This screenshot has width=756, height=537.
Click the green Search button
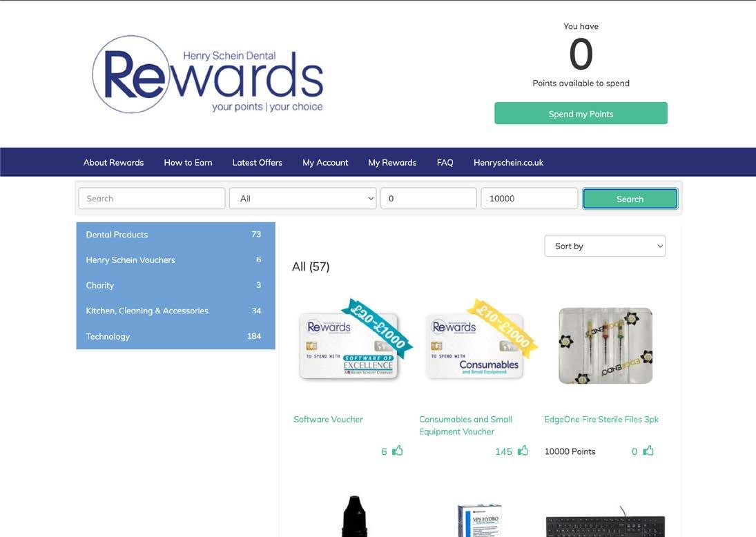pyautogui.click(x=630, y=199)
